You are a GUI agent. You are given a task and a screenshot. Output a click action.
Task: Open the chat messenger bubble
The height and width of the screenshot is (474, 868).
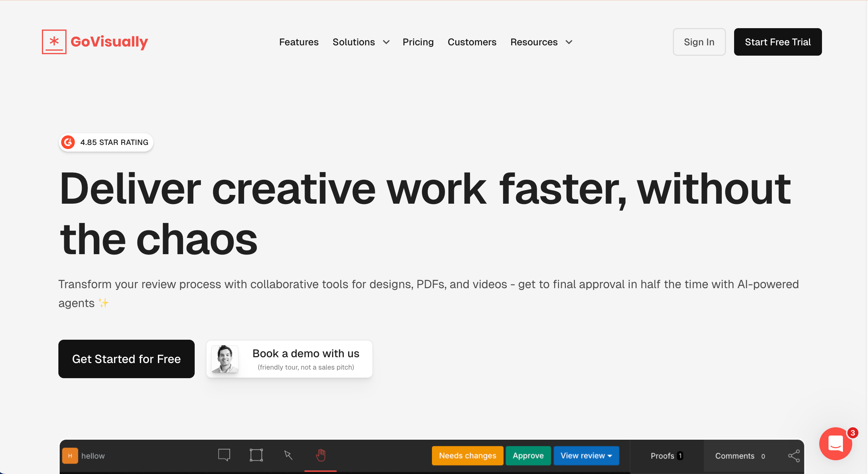coord(836,444)
